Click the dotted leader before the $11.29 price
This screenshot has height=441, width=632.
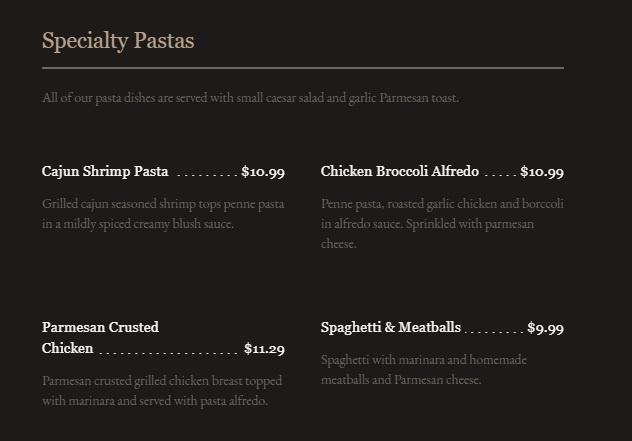click(168, 351)
